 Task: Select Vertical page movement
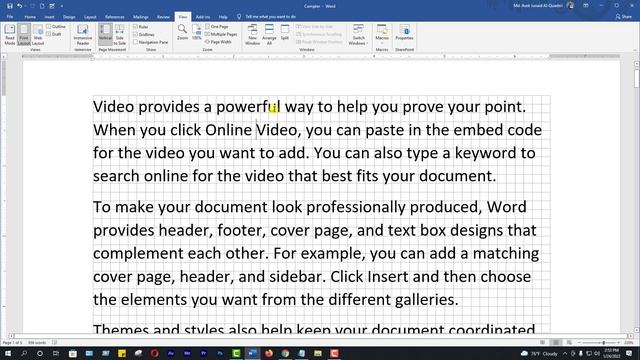pos(105,34)
